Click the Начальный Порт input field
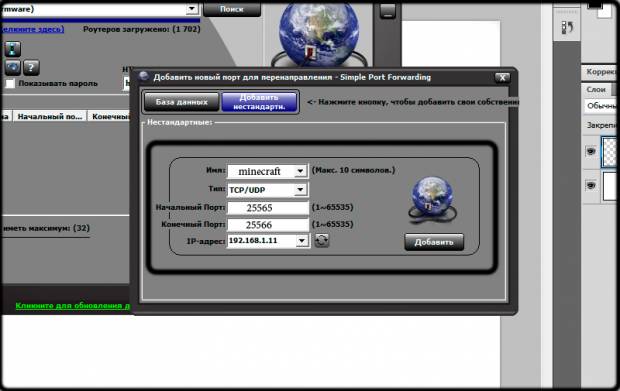Screen dimensions: 620x391 [268, 208]
